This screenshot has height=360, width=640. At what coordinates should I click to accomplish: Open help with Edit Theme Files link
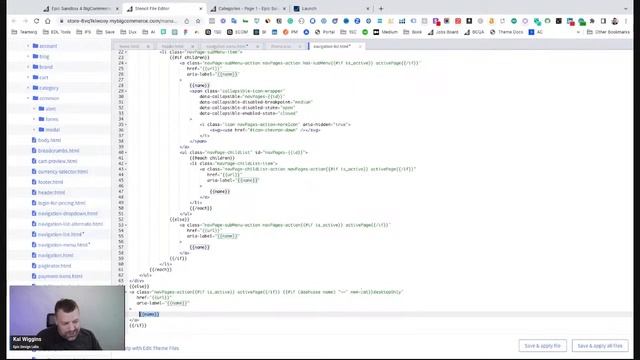click(x=152, y=348)
